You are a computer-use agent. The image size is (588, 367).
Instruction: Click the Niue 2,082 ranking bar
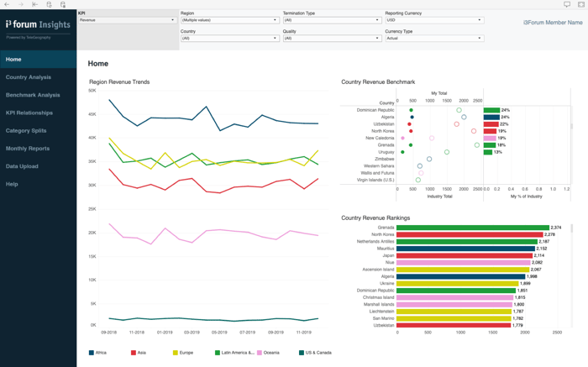464,262
